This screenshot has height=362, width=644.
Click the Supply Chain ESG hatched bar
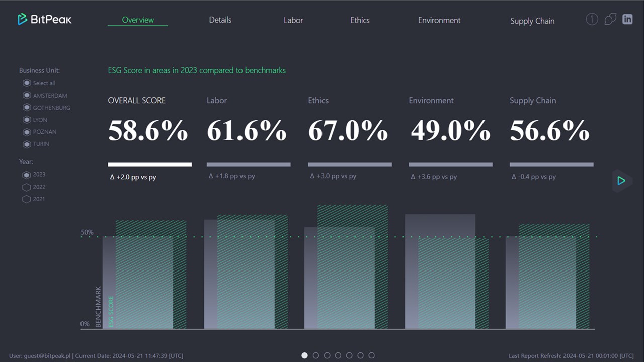[x=554, y=277]
